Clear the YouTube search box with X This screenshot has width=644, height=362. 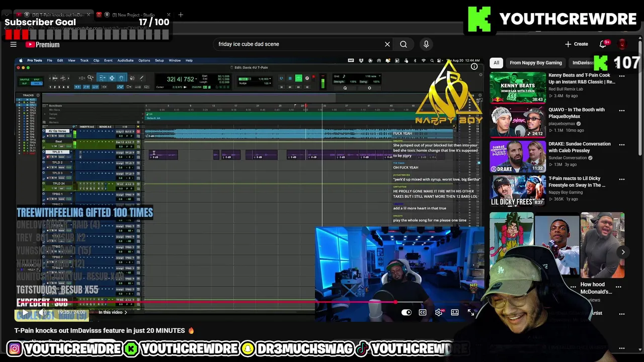coord(387,44)
